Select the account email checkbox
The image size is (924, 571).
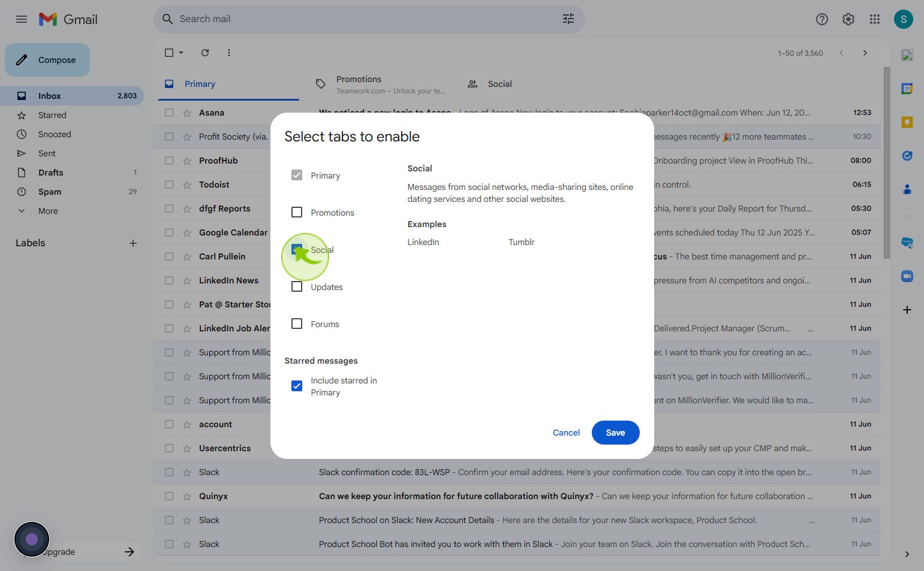169,424
